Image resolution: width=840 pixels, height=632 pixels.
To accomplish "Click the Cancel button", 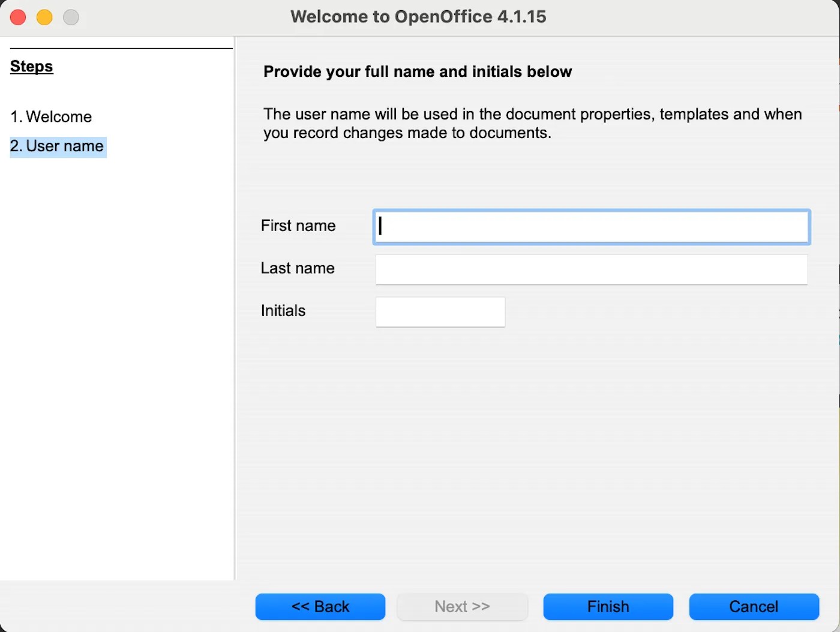I will click(x=754, y=606).
